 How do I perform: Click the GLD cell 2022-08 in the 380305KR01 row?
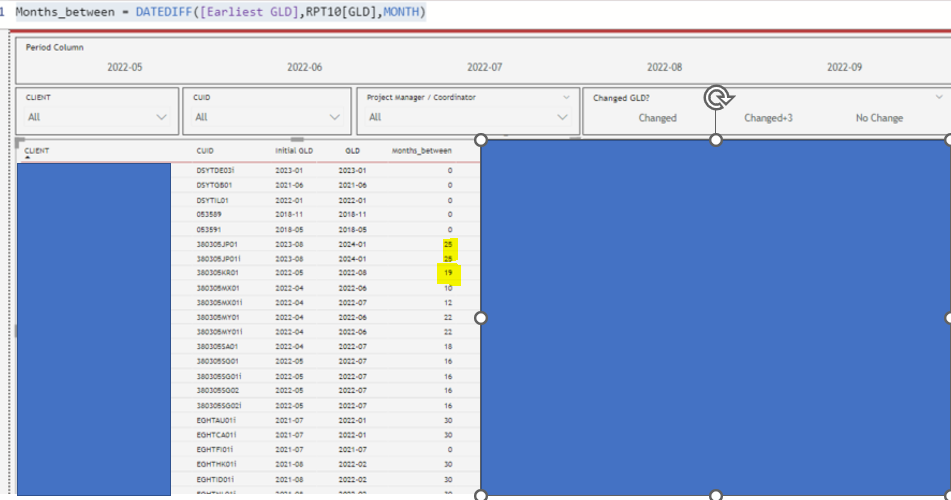[352, 273]
